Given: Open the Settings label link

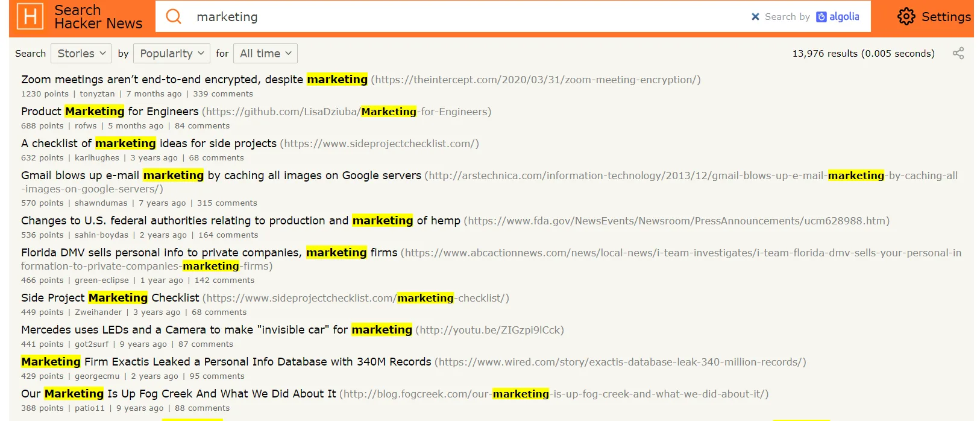Looking at the screenshot, I should 946,17.
